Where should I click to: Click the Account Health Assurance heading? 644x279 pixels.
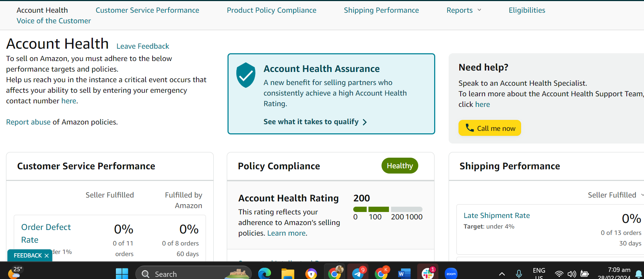(x=321, y=69)
